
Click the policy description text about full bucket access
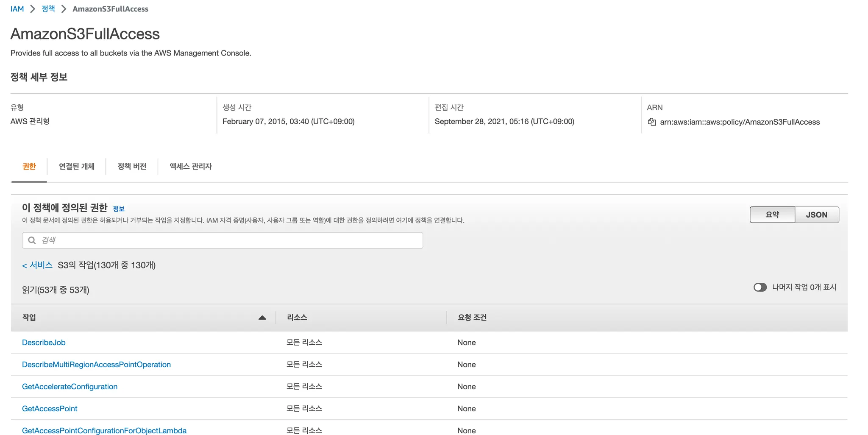131,53
